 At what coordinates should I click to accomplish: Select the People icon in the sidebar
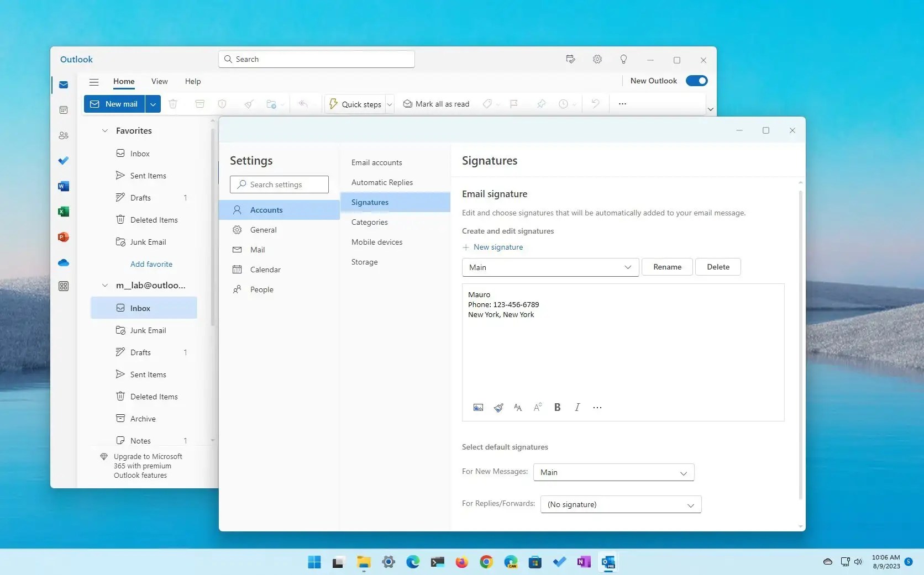pyautogui.click(x=63, y=135)
